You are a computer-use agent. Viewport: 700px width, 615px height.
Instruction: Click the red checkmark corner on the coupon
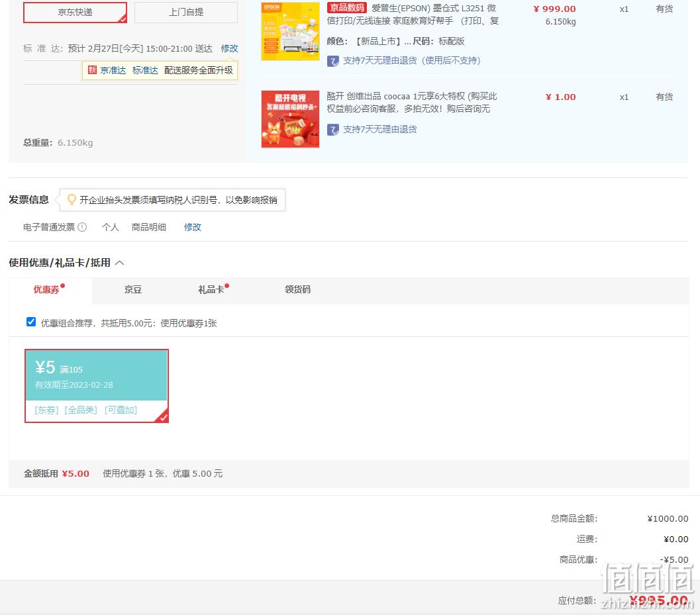click(163, 417)
